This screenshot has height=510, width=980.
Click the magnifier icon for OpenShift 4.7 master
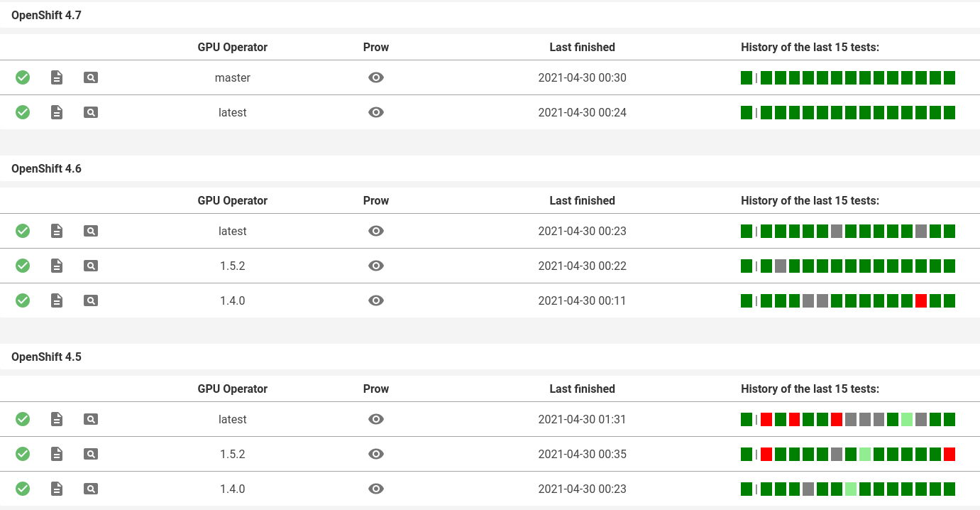coord(90,77)
